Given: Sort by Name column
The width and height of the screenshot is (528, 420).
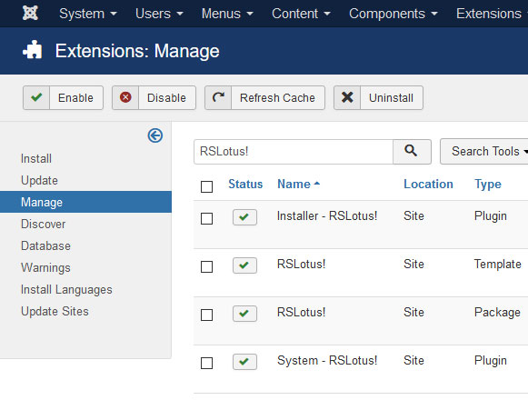Looking at the screenshot, I should coord(298,184).
